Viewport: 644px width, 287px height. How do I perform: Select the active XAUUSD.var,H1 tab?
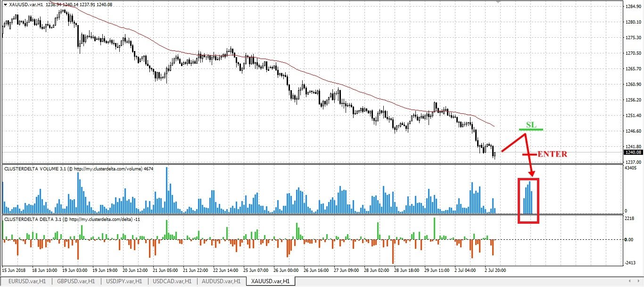(271, 281)
